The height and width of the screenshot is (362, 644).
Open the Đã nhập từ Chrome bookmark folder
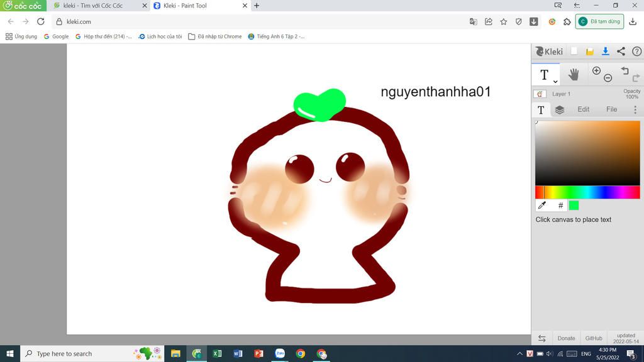pos(215,36)
